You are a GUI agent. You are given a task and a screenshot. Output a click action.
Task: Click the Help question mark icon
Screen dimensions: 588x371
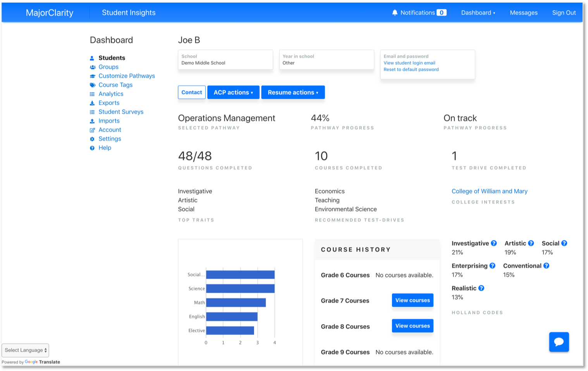92,148
